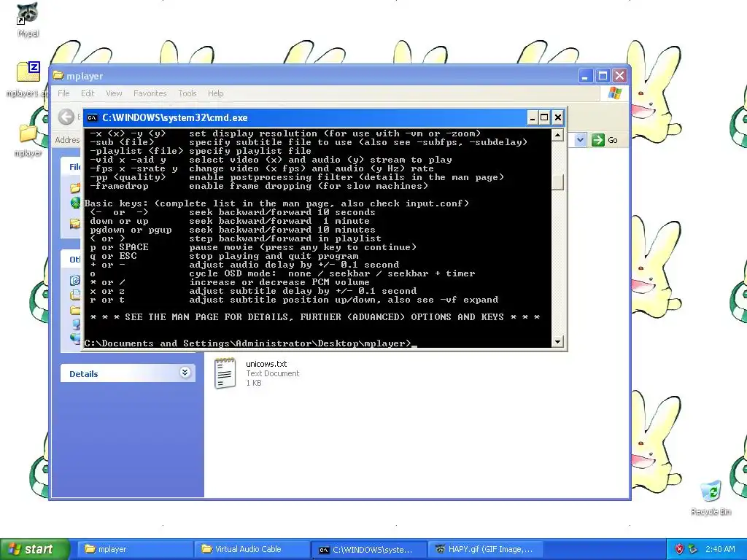Close the mplayer Explorer window

[619, 76]
